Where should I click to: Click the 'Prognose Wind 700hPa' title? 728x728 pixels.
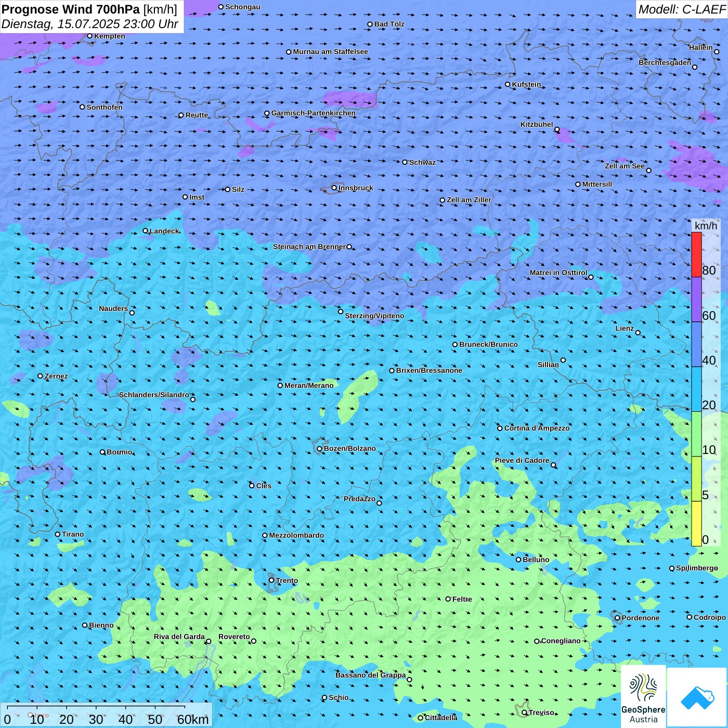click(71, 9)
